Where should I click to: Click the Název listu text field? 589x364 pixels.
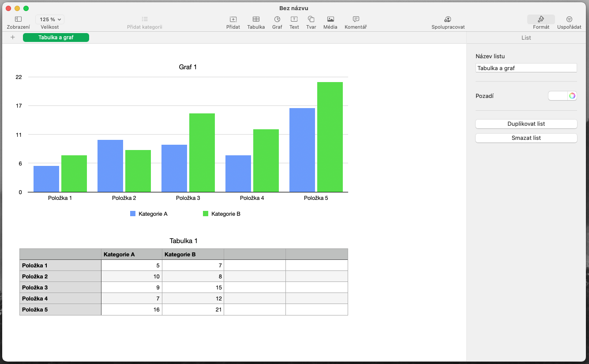(x=526, y=68)
